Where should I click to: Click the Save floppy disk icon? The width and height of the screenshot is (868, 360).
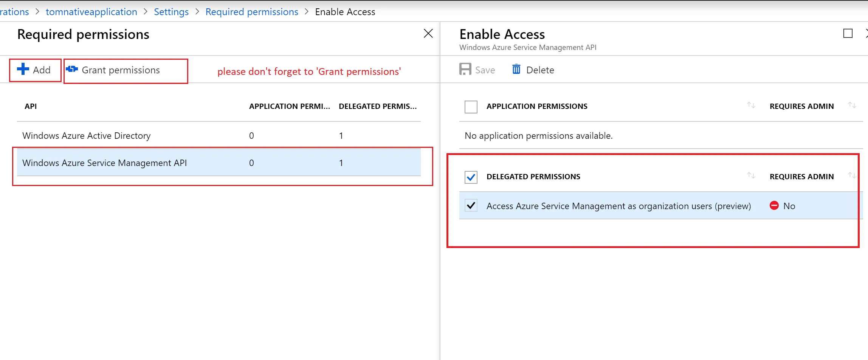tap(465, 70)
